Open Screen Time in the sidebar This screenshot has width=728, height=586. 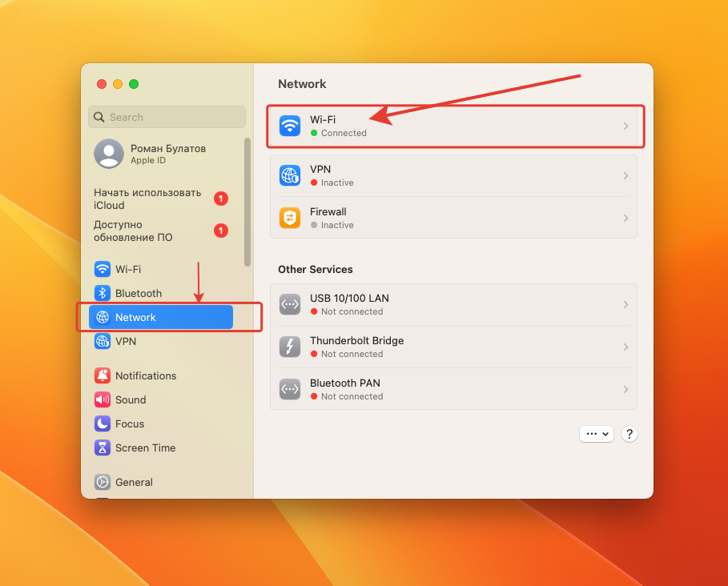144,448
